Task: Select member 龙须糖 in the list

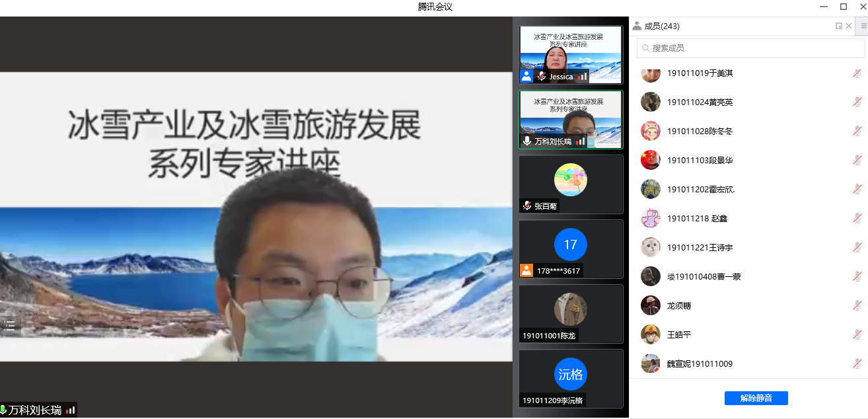Action: (x=679, y=305)
